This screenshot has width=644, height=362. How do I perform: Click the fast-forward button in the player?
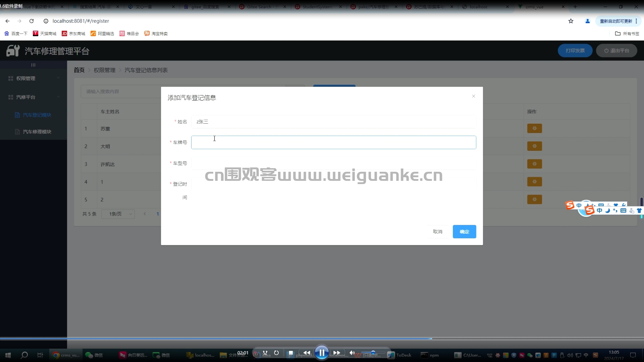pos(337,353)
